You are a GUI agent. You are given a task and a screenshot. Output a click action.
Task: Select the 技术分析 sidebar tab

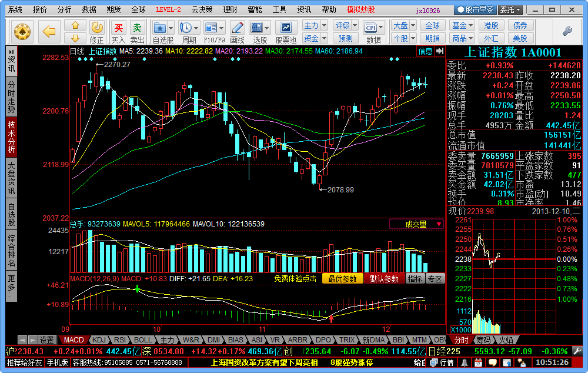click(12, 136)
